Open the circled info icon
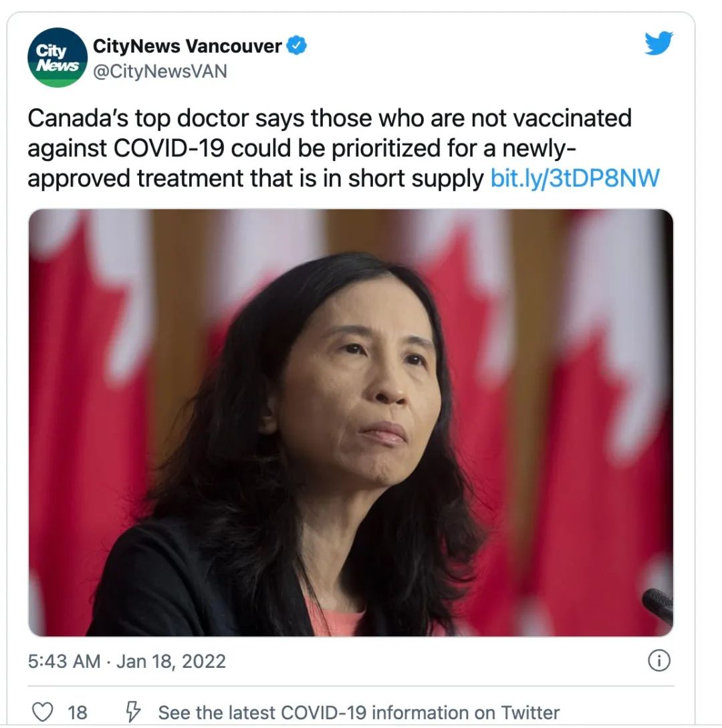This screenshot has width=722, height=728. [659, 660]
